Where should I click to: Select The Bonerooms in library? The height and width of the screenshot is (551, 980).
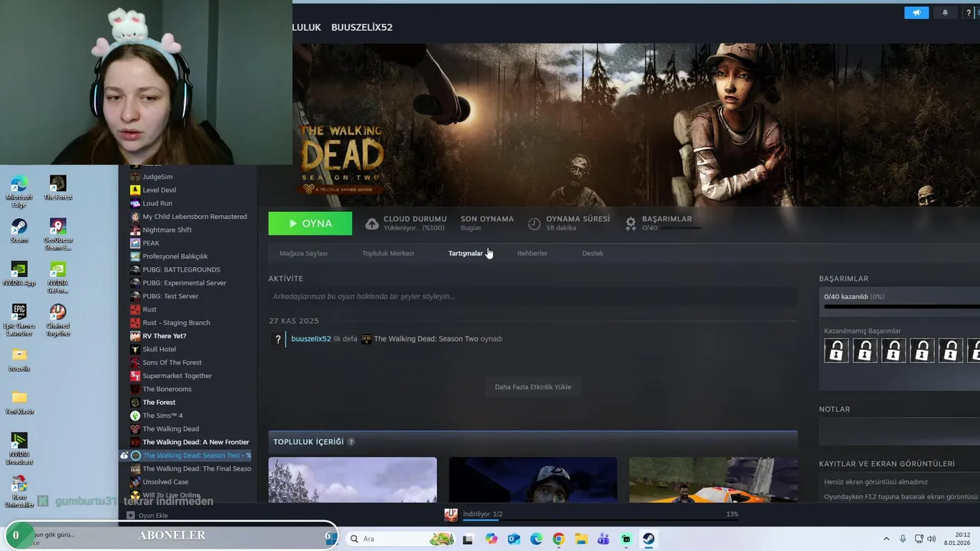coord(167,389)
